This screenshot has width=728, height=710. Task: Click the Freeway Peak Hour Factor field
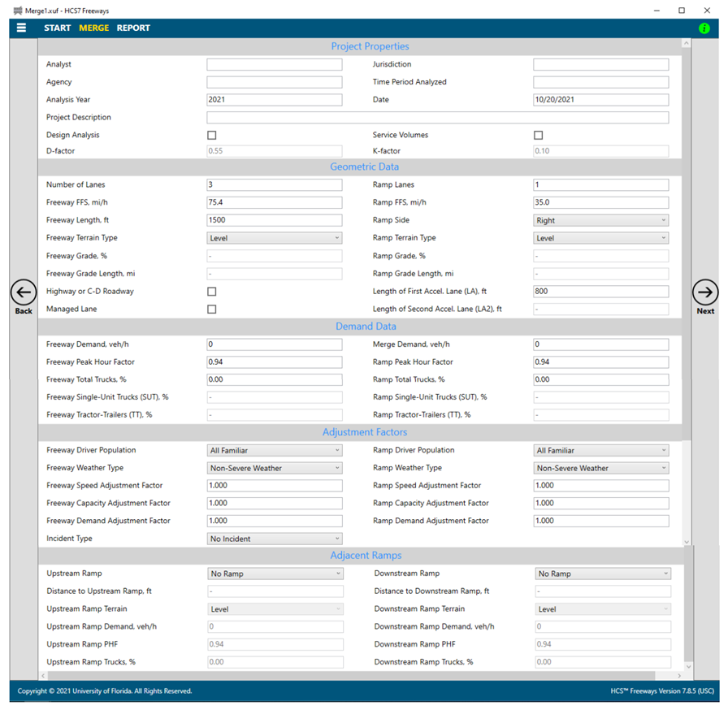click(275, 362)
